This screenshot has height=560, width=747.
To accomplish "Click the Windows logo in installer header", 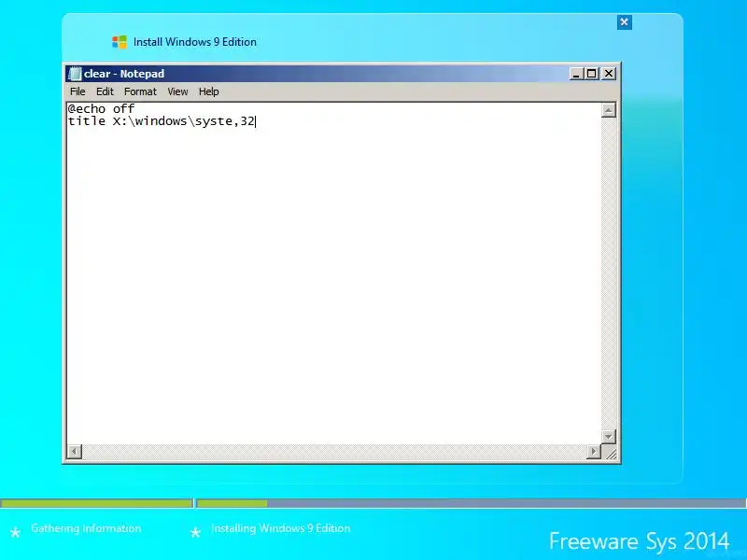I will point(120,42).
